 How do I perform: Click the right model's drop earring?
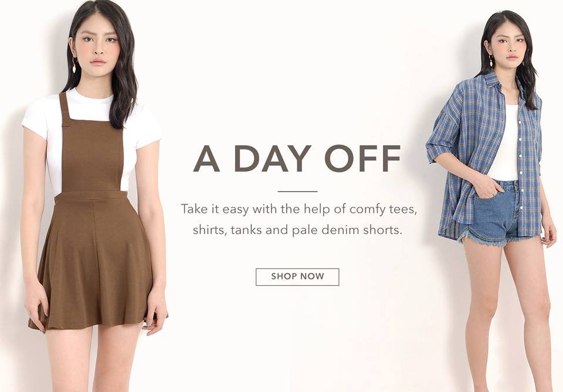point(491,61)
